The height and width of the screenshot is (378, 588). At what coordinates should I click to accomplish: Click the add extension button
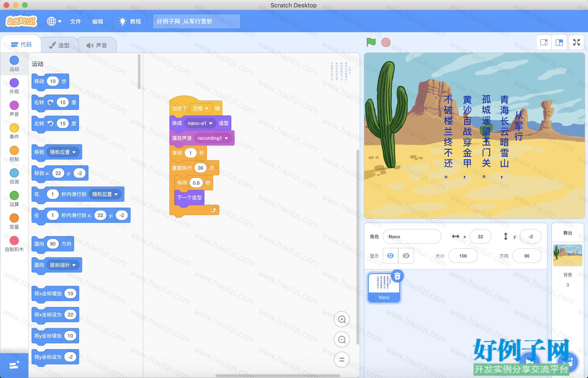tap(14, 365)
